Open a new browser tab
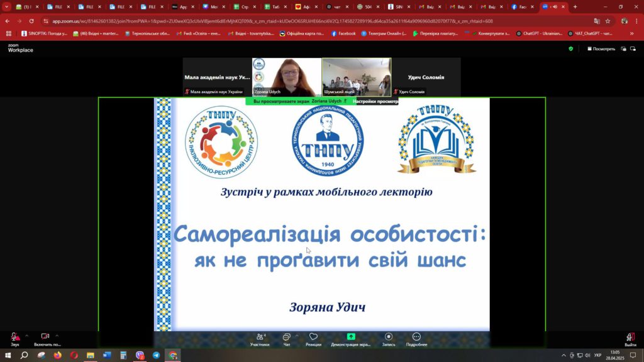 [575, 6]
